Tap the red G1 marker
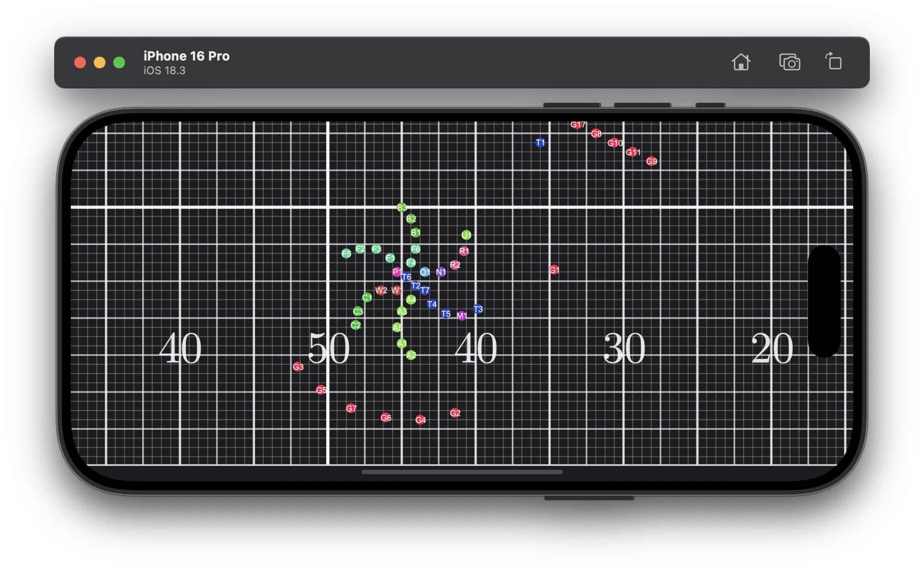The image size is (924, 578). (554, 270)
